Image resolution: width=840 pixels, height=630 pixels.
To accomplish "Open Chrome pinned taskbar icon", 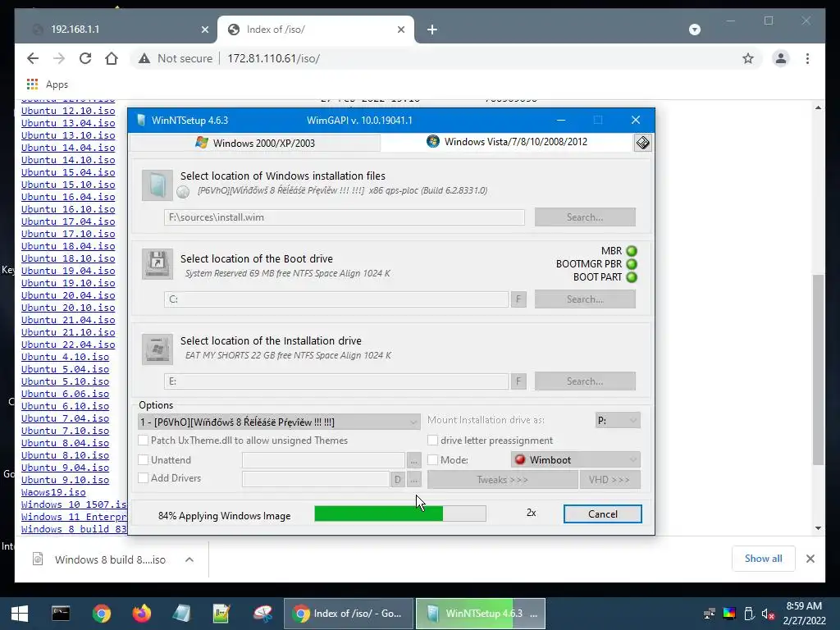I will coord(101,614).
